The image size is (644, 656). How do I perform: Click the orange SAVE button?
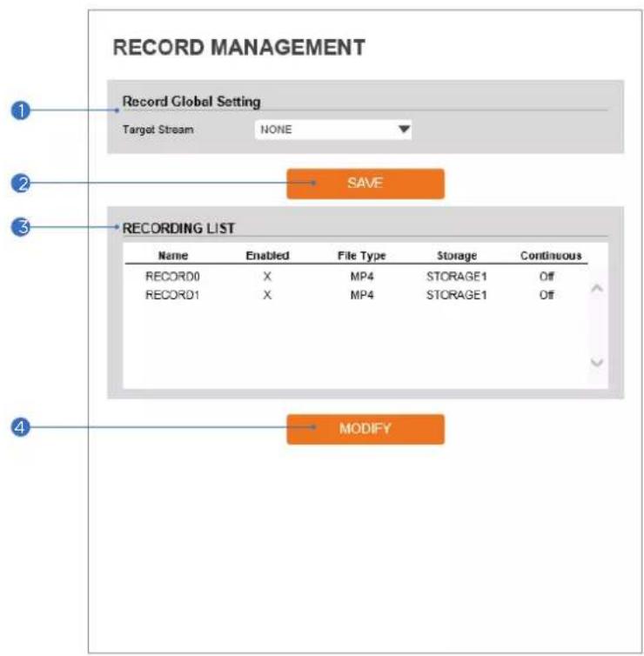pyautogui.click(x=366, y=184)
